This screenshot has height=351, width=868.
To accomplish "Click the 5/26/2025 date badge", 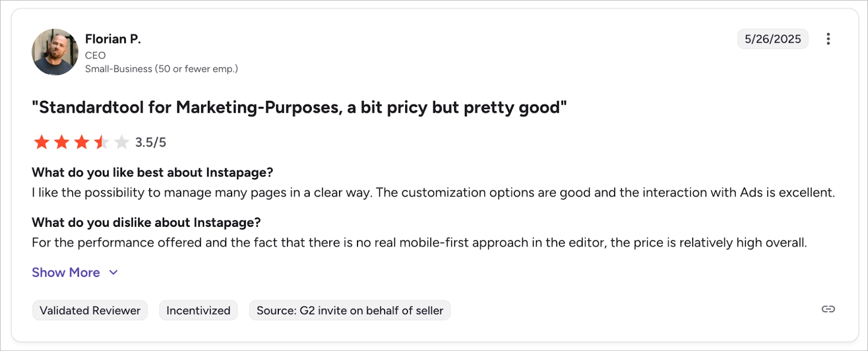I will [x=773, y=39].
